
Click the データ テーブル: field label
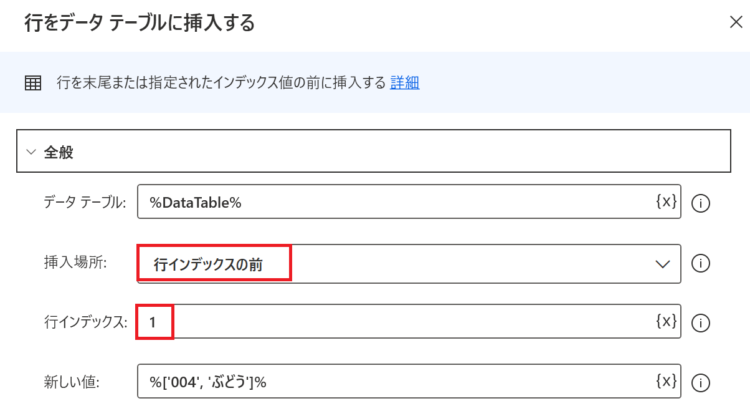click(85, 202)
